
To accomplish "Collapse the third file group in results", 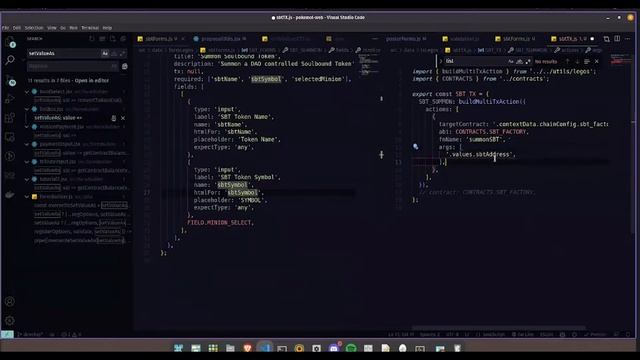I will point(27,127).
